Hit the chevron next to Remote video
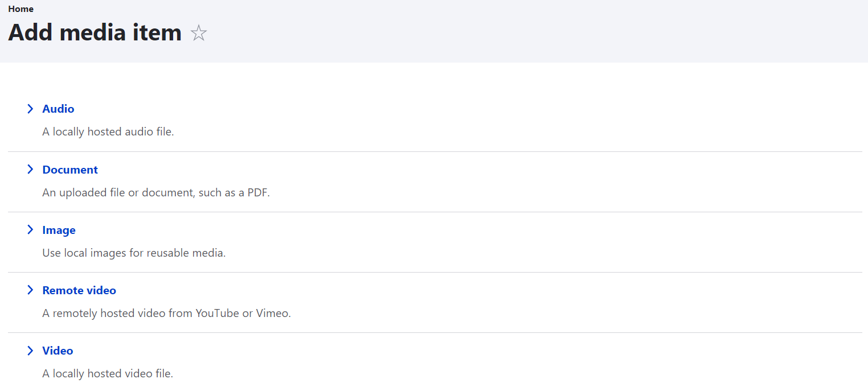Screen dimensions: 868x387 tap(30, 290)
